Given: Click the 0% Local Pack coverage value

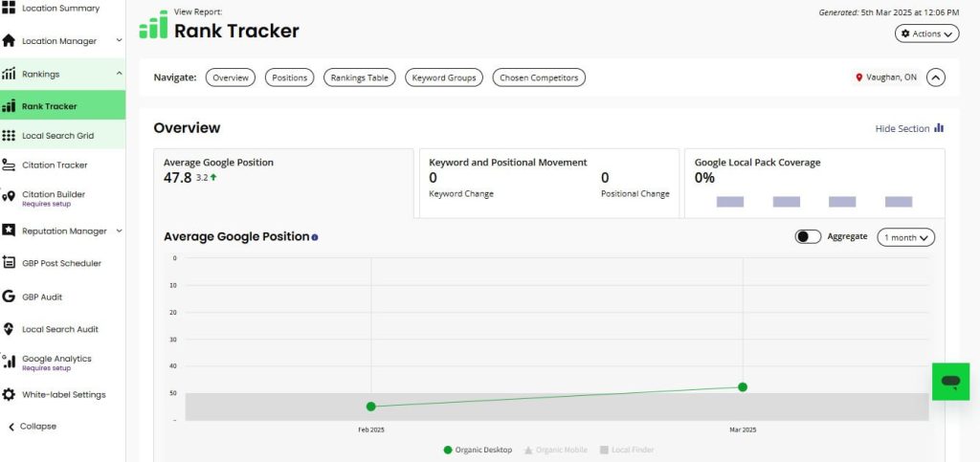Looking at the screenshot, I should point(704,178).
